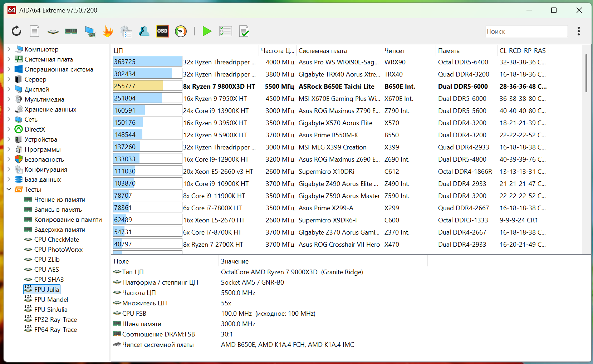Click the clipboard with gear toolbar icon

coord(126,31)
